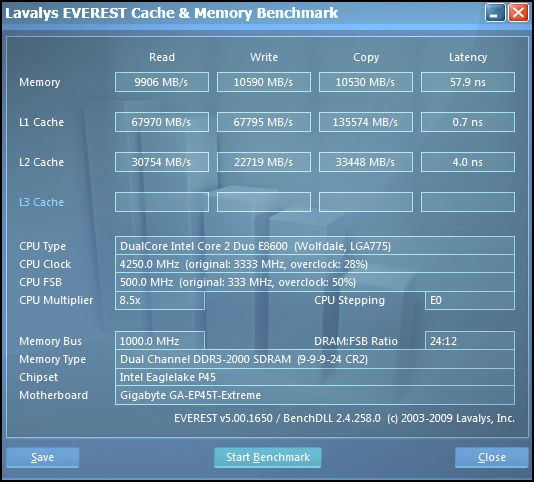
Task: Select the Memory Latency 57.9 ns field
Action: point(468,82)
